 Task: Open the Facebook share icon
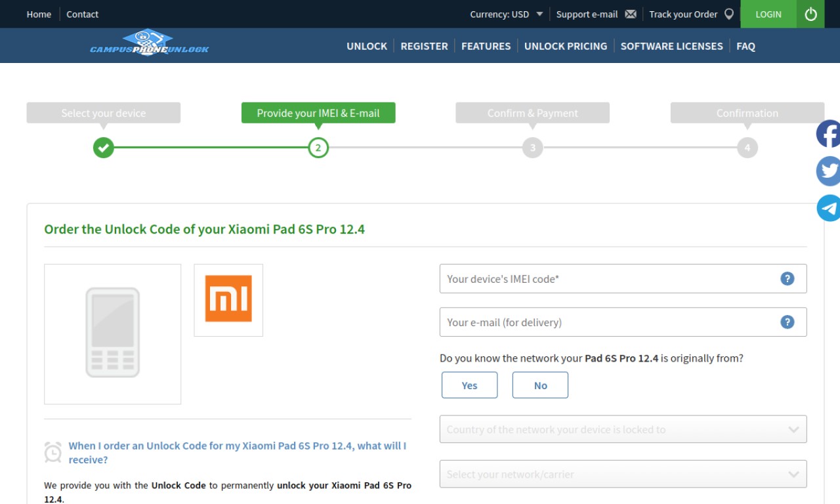828,134
